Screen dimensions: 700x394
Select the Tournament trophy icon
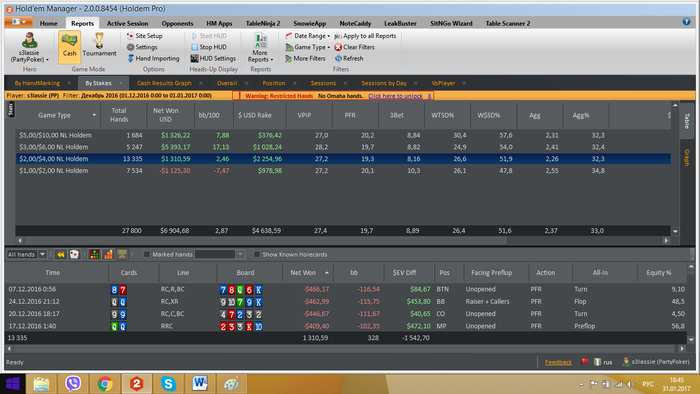[x=99, y=46]
